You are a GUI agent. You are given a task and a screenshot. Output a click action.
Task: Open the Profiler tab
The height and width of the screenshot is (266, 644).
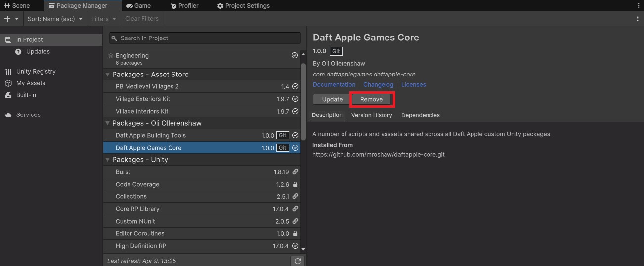click(184, 6)
